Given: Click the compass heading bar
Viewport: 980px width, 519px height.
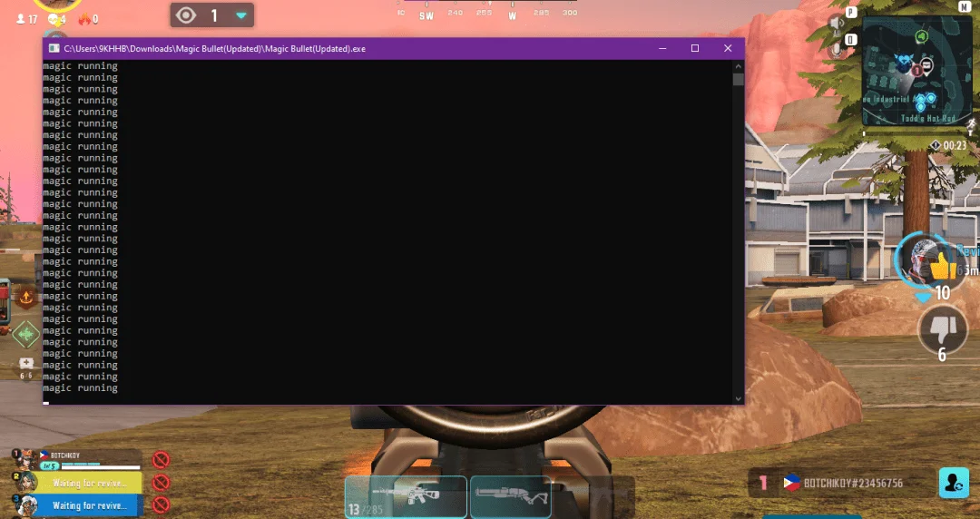Looking at the screenshot, I should tap(488, 12).
